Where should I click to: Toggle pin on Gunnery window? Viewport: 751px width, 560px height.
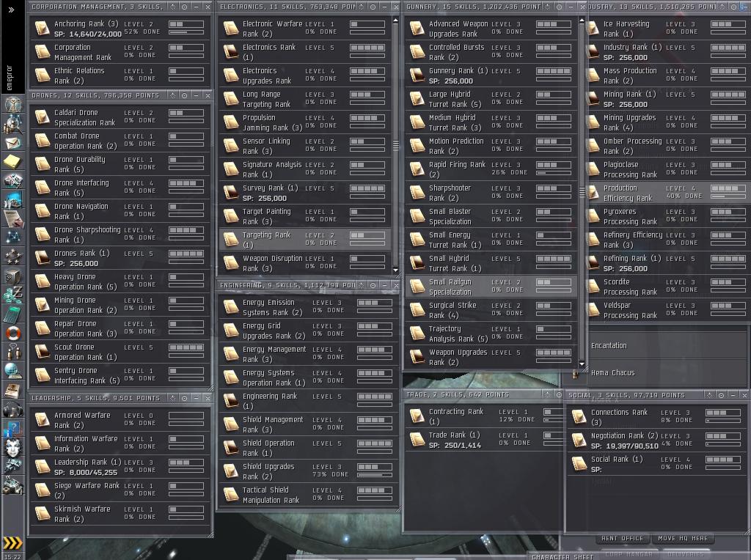[559, 7]
